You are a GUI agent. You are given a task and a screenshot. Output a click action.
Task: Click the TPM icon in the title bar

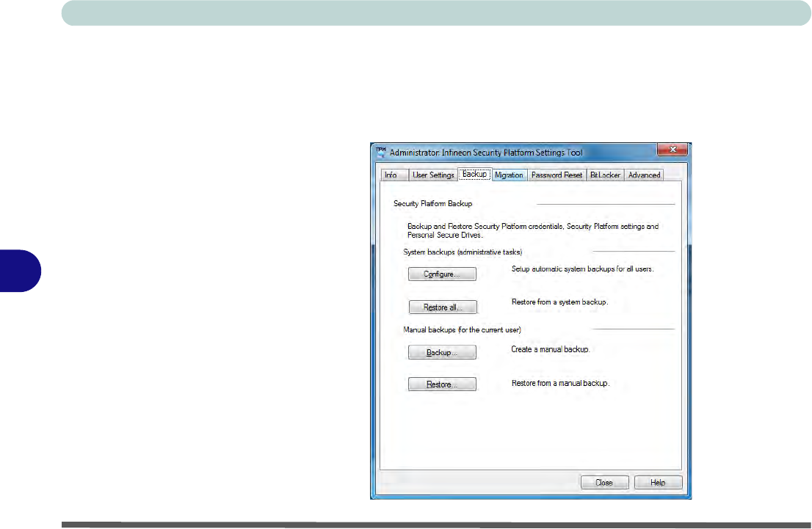[x=380, y=152]
